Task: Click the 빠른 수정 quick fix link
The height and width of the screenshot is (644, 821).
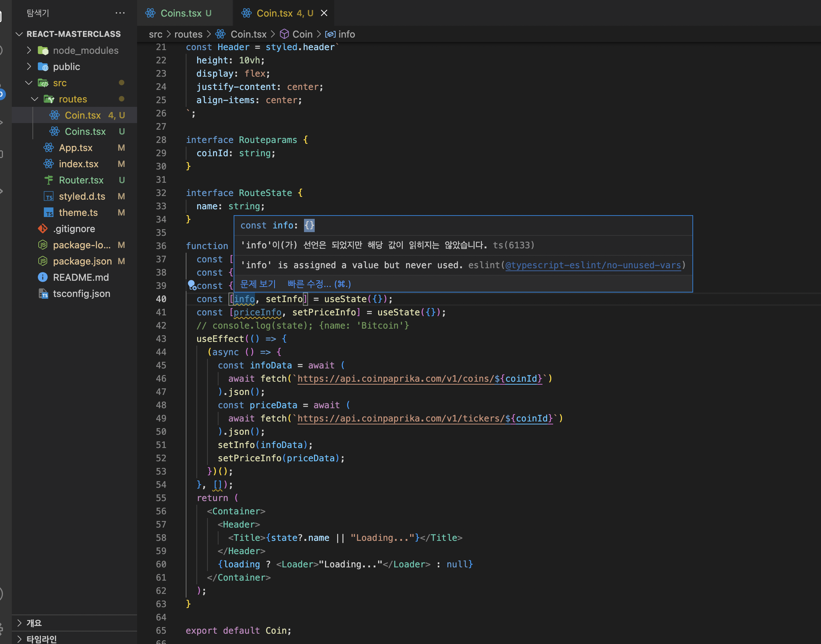Action: (x=319, y=284)
